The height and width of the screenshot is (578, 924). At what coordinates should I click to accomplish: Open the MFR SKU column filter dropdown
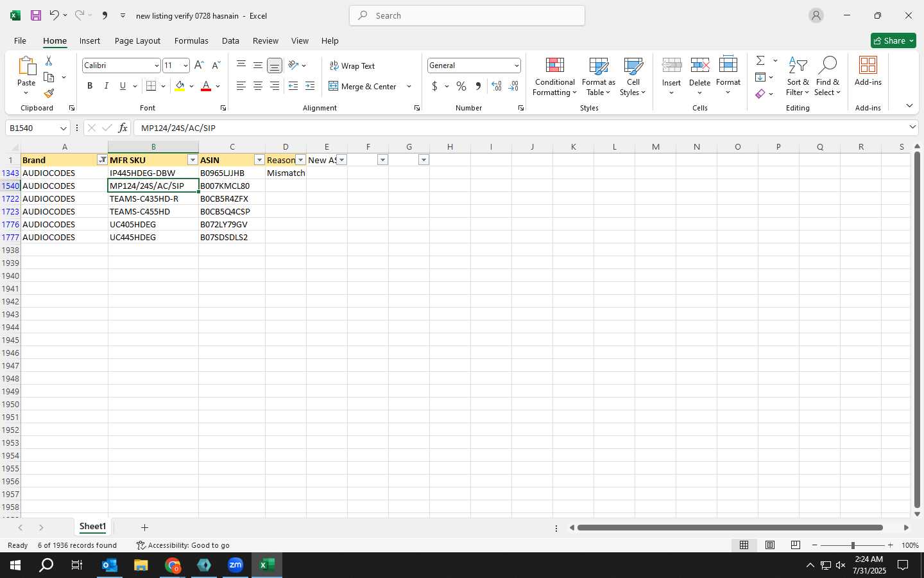193,160
